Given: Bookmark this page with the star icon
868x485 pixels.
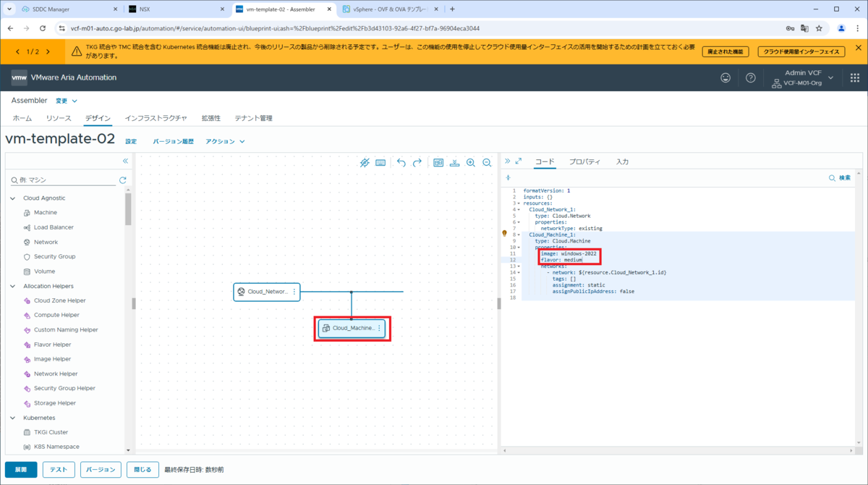Looking at the screenshot, I should pos(819,28).
